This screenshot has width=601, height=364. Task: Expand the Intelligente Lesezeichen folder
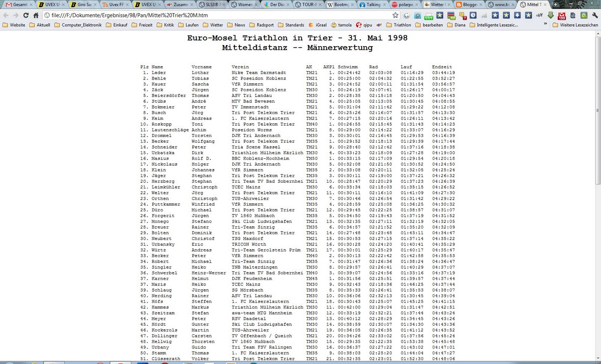tap(494, 25)
